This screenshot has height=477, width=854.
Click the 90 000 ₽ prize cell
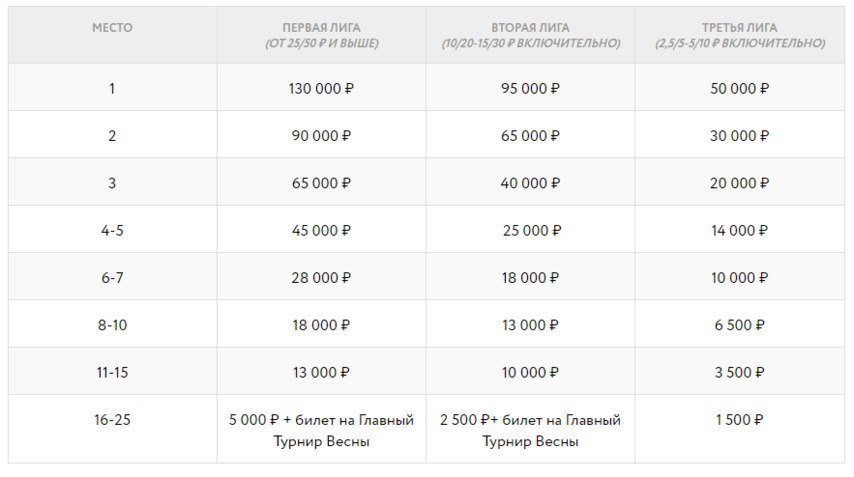point(320,136)
